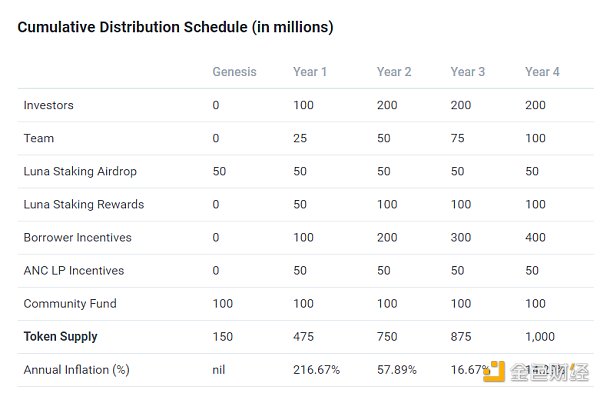Screen dimensions: 600x393
Task: Select the Year 2 column header
Action: pyautogui.click(x=394, y=72)
